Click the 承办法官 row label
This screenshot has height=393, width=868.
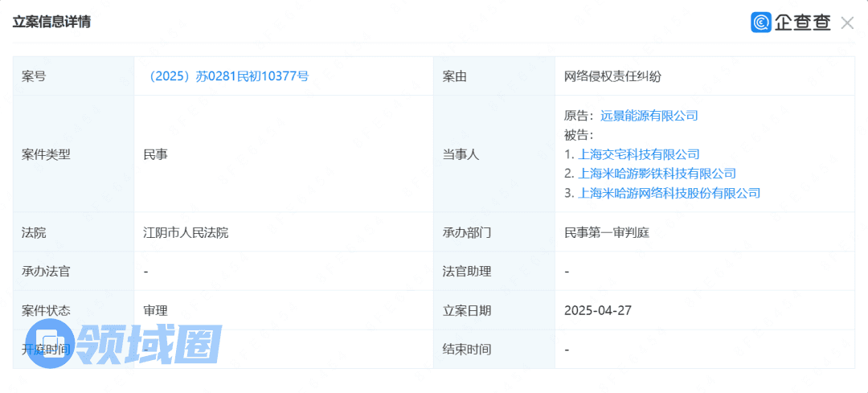coord(46,272)
